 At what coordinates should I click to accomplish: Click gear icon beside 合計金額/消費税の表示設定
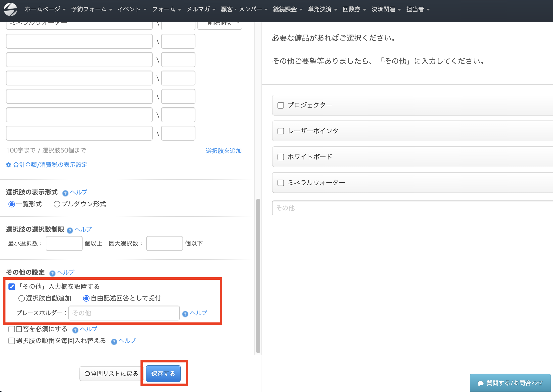(x=8, y=165)
